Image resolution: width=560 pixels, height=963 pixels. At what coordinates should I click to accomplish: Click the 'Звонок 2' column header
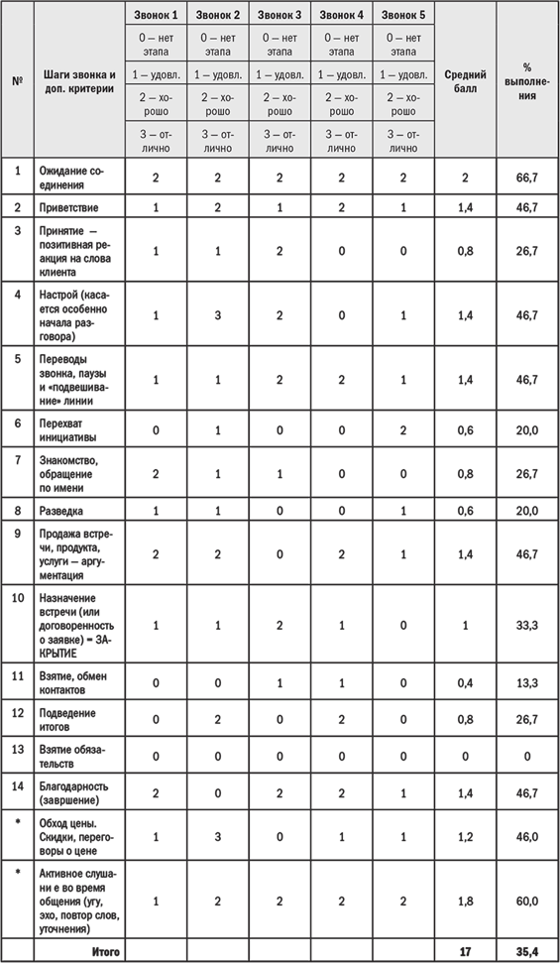pos(218,13)
